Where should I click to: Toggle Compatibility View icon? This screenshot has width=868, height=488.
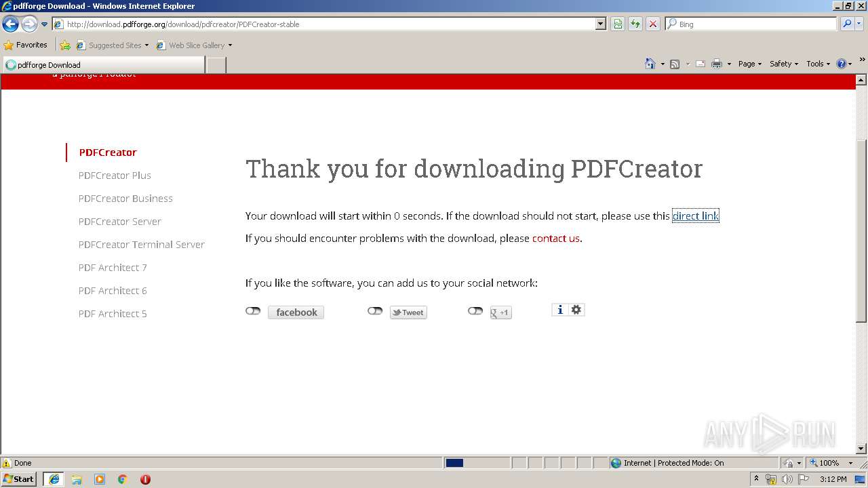[618, 24]
